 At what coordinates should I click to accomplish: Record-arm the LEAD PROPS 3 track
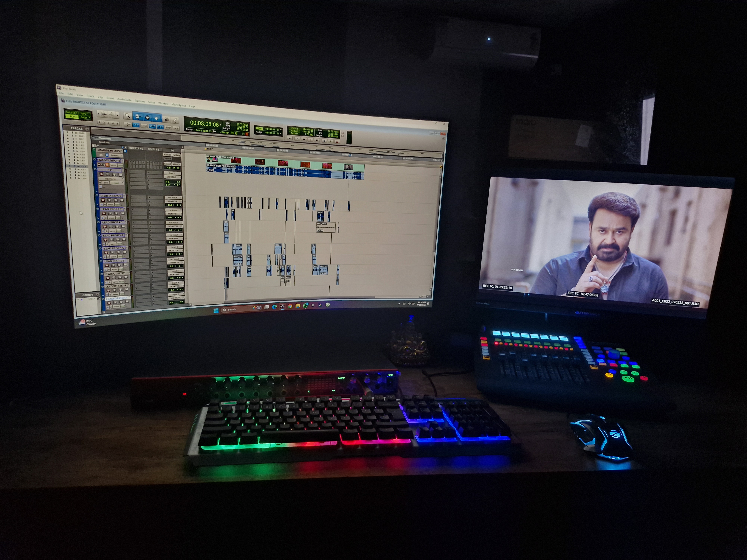105,227
